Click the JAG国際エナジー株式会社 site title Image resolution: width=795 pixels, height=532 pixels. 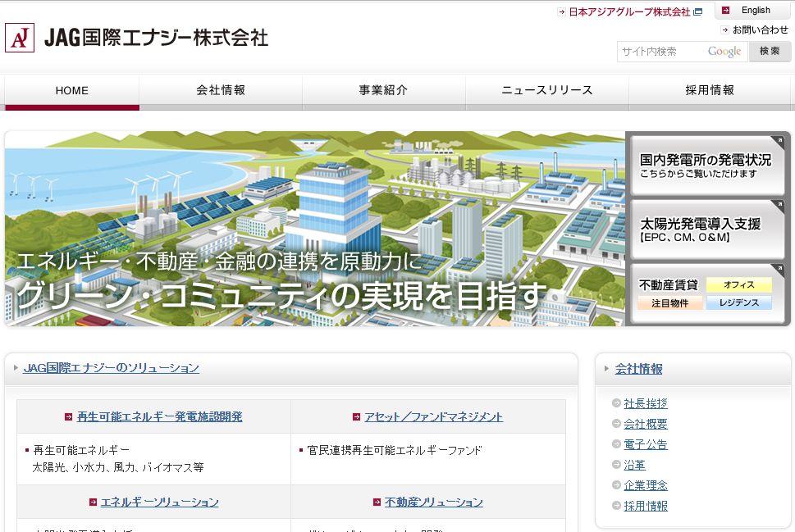pos(156,38)
